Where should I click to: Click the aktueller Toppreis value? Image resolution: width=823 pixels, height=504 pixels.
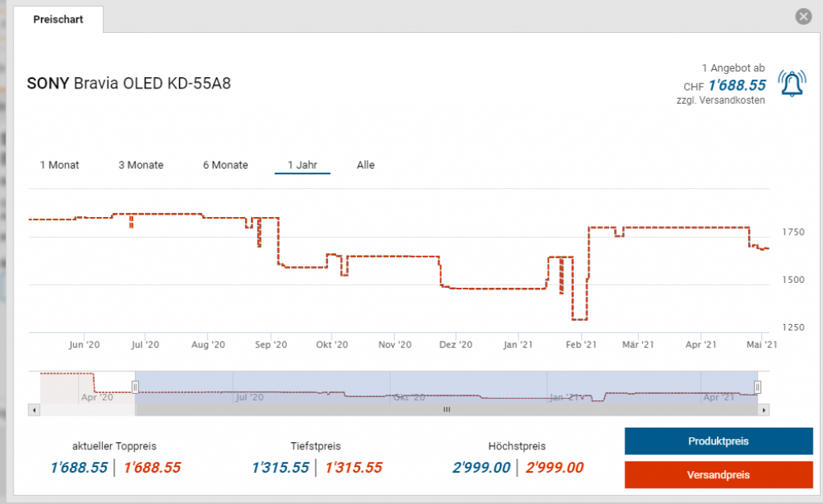pyautogui.click(x=79, y=468)
